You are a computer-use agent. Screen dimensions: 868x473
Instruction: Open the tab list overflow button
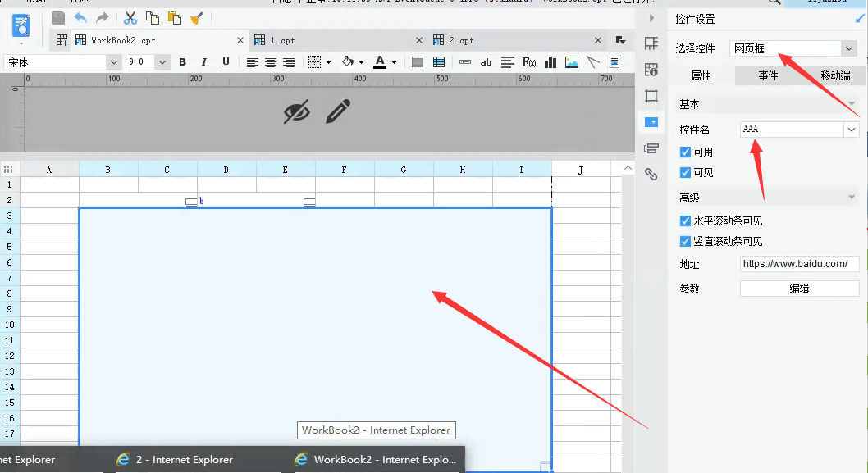pos(620,40)
